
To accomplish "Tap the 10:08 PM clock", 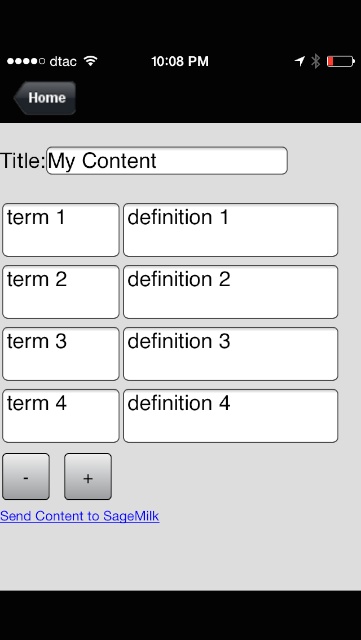I will 180,61.
